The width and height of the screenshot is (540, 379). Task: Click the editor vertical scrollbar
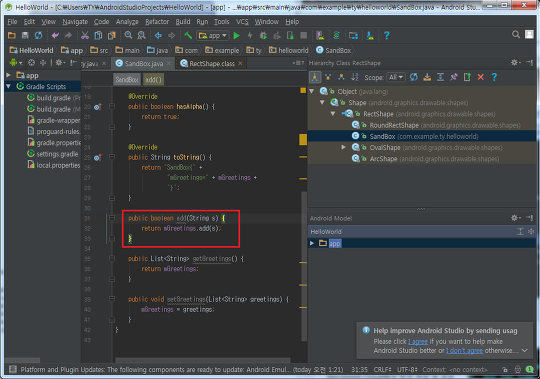(304, 266)
